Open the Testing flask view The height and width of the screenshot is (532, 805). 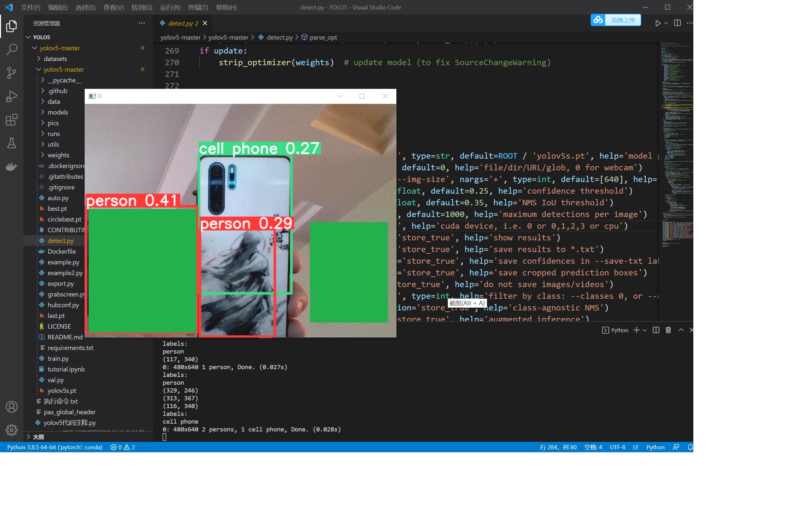[x=12, y=143]
